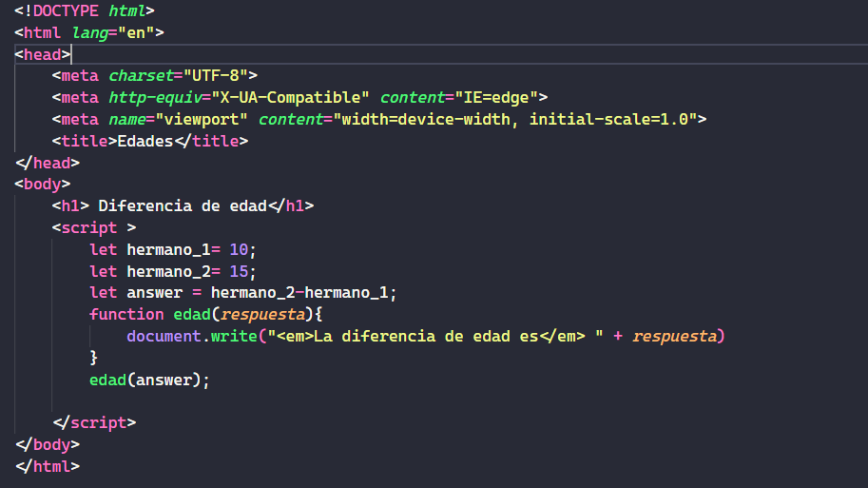Click the hermano_1 variable declaration

(168, 250)
